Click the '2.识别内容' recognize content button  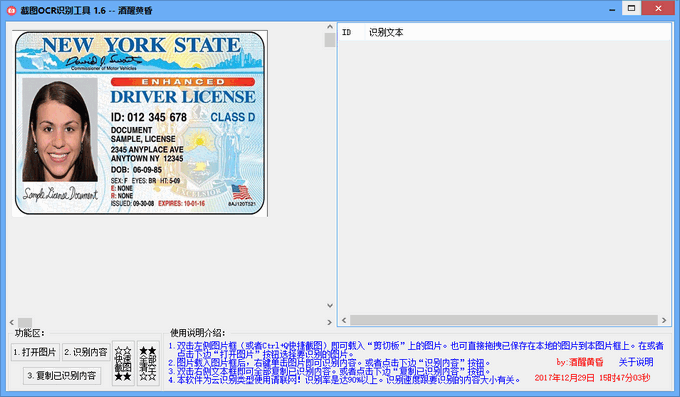(x=86, y=352)
